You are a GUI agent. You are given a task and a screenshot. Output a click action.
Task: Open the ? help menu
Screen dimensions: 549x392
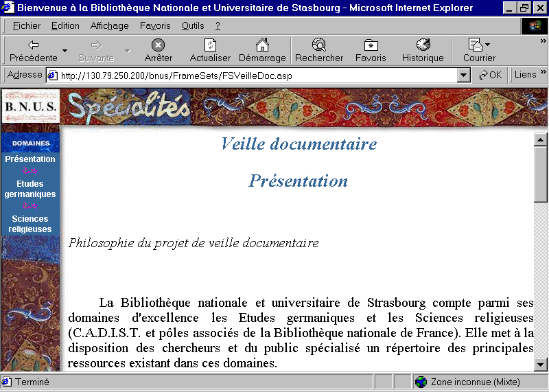point(218,25)
